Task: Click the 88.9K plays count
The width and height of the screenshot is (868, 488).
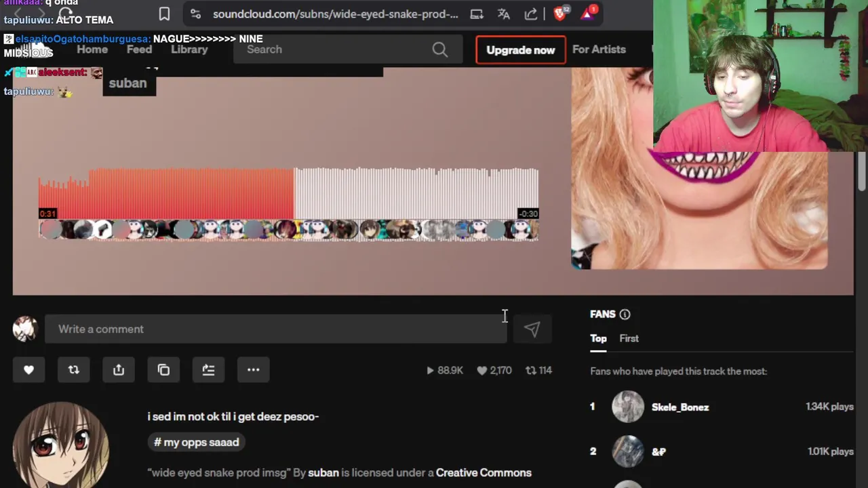Action: click(445, 370)
